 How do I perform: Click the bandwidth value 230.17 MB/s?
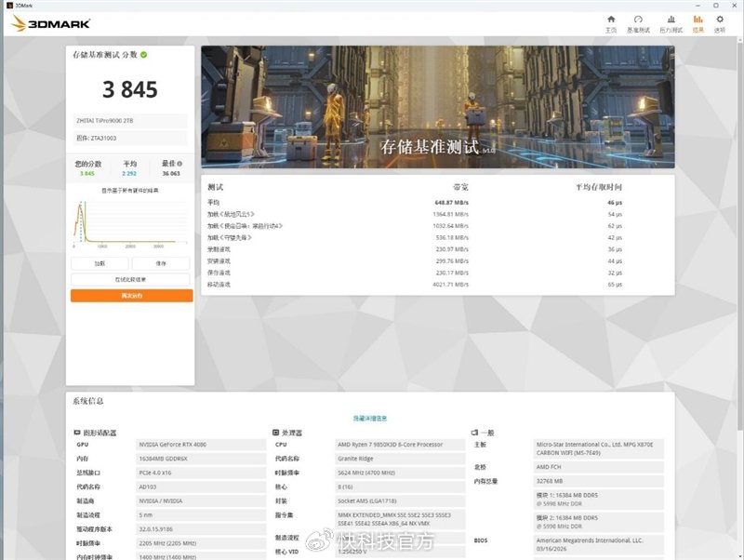452,273
